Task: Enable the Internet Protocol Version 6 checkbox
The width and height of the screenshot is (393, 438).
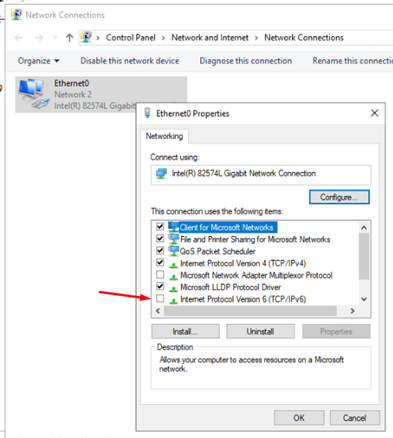Action: point(160,298)
